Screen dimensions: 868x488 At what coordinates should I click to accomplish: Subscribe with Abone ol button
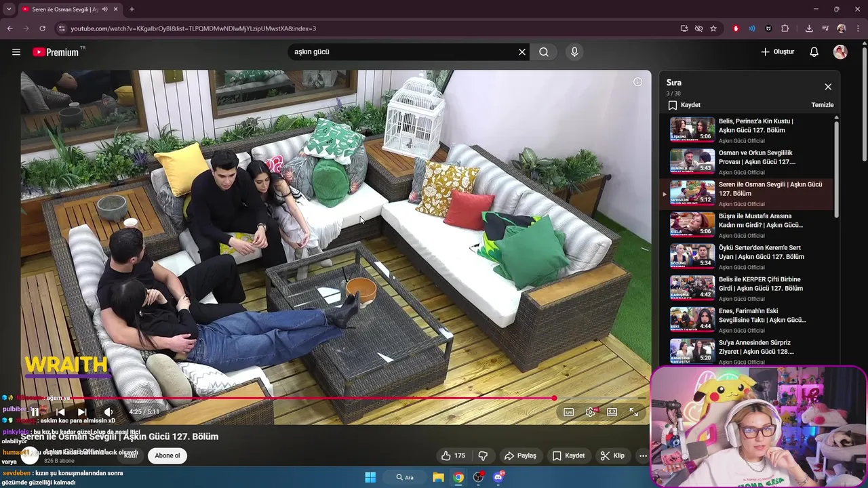[167, 455]
